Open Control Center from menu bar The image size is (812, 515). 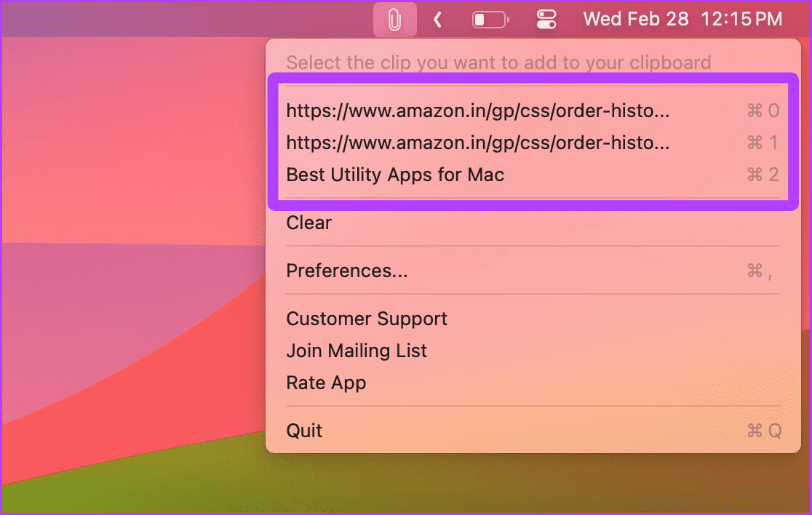[546, 20]
